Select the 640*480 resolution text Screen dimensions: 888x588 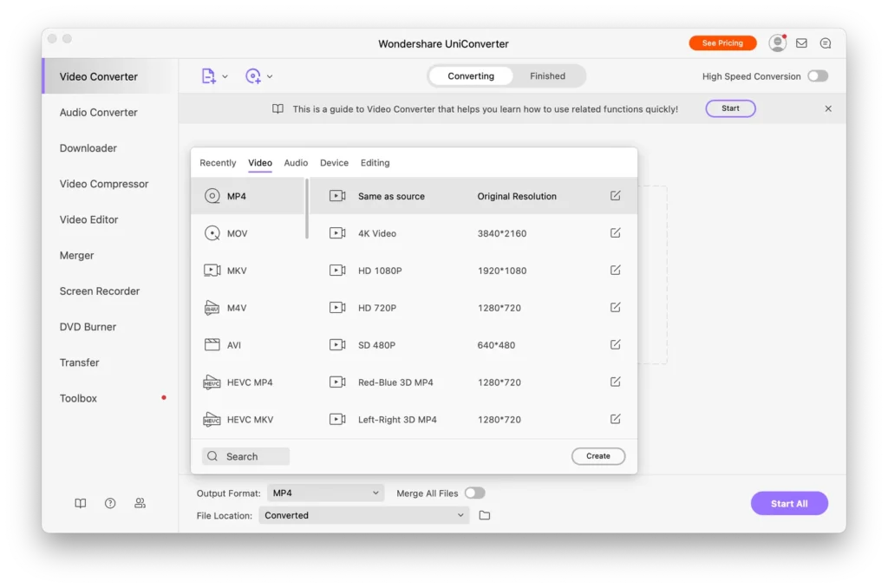[x=496, y=345]
